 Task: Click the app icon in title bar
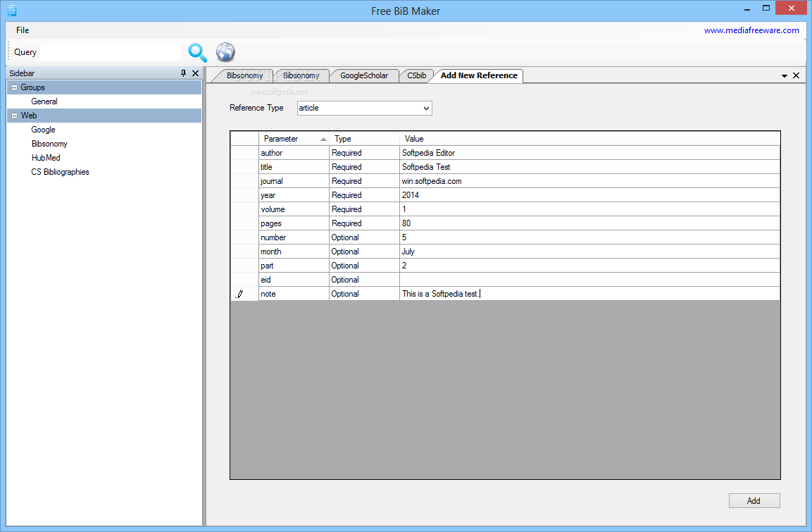pyautogui.click(x=13, y=11)
